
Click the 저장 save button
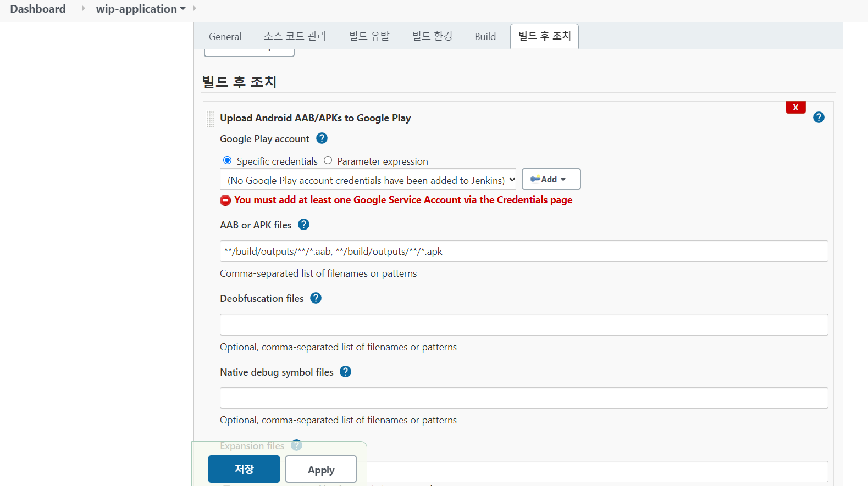[244, 469]
